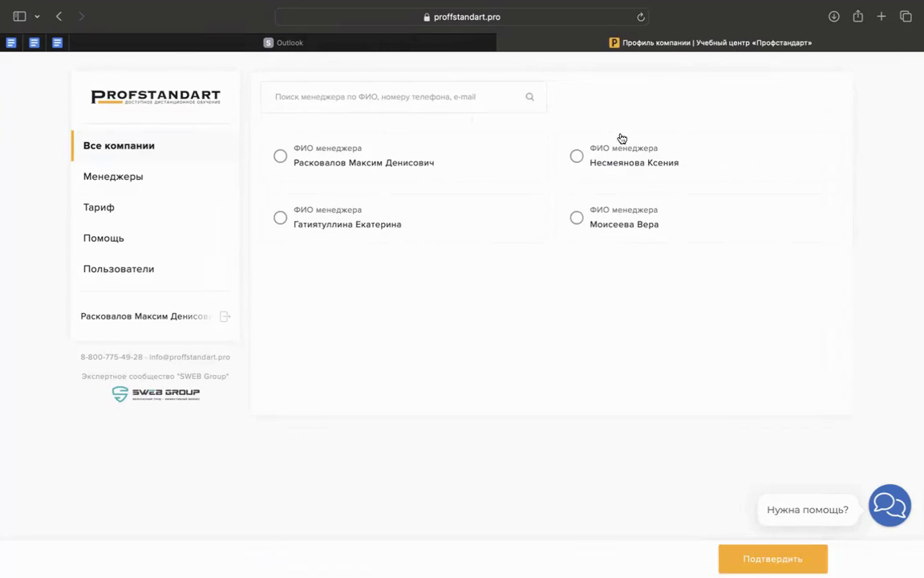Select radio for Расковалов Максим Денисович

click(281, 156)
